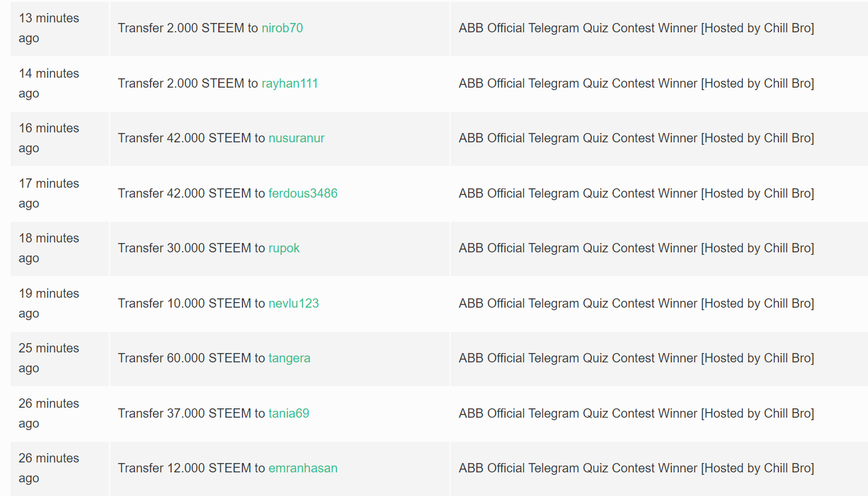Click the 19 minutes ago timestamp

(48, 303)
